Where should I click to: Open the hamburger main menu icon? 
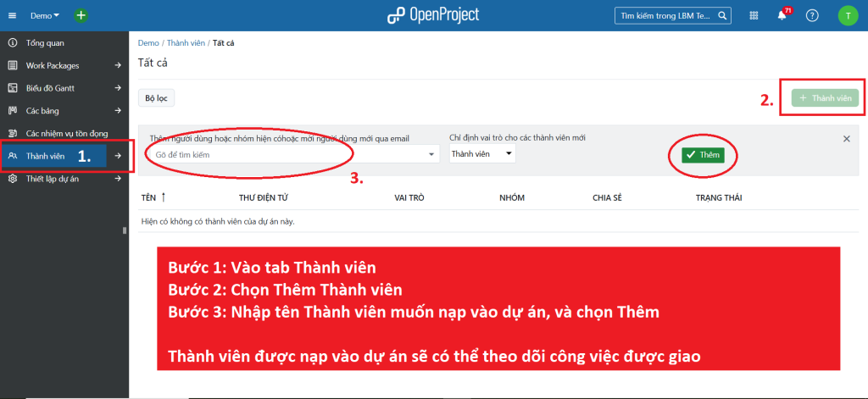[x=12, y=15]
